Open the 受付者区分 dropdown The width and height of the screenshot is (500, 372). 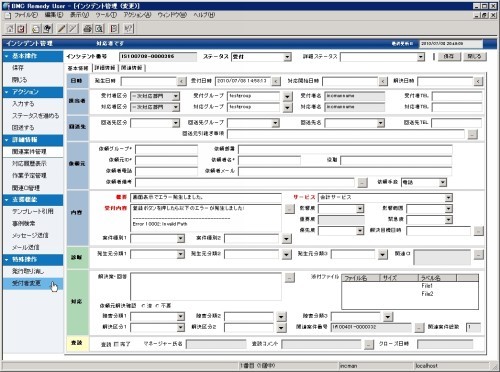tap(176, 96)
